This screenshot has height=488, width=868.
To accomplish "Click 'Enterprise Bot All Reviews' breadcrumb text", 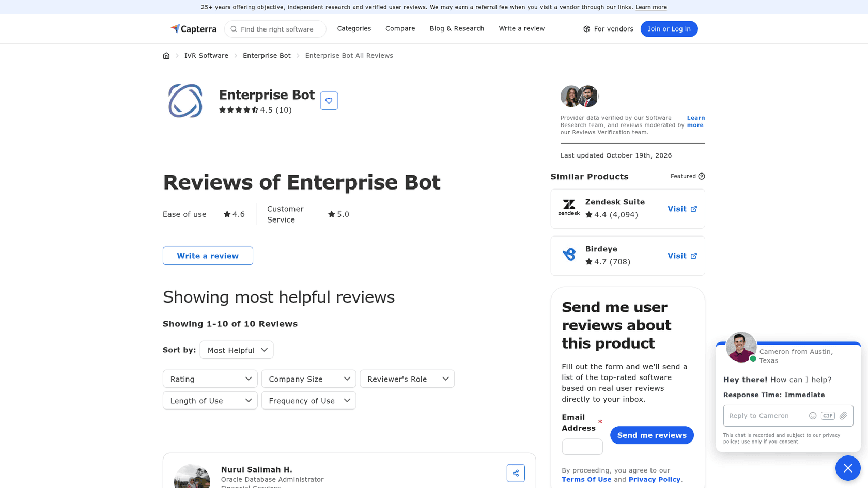I will click(349, 56).
